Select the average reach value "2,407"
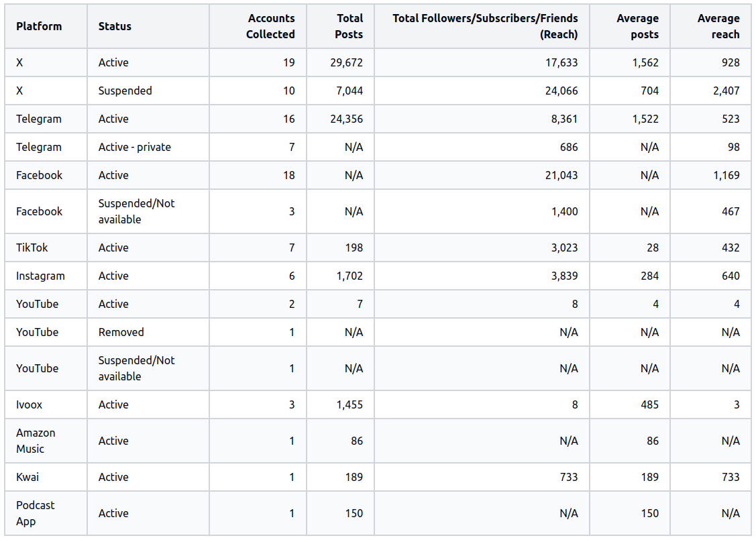This screenshot has width=756, height=542. click(x=726, y=91)
